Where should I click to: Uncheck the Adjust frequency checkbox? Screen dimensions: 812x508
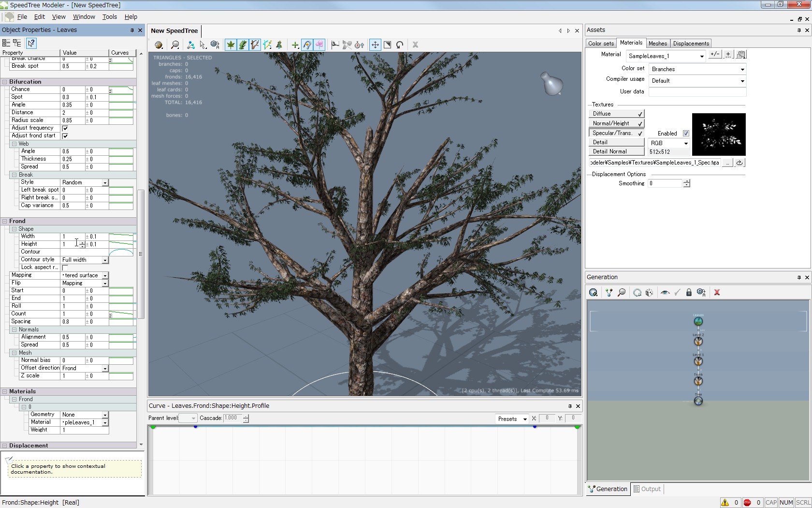(65, 128)
